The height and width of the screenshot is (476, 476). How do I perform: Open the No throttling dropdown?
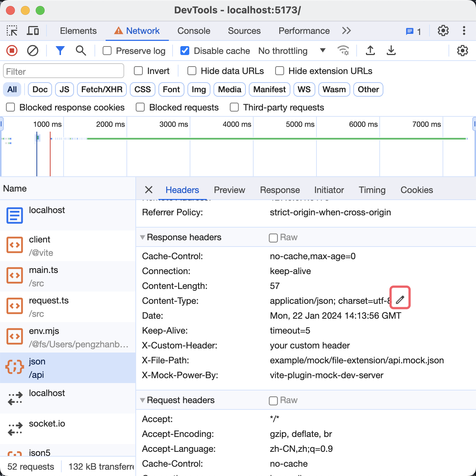tap(292, 51)
